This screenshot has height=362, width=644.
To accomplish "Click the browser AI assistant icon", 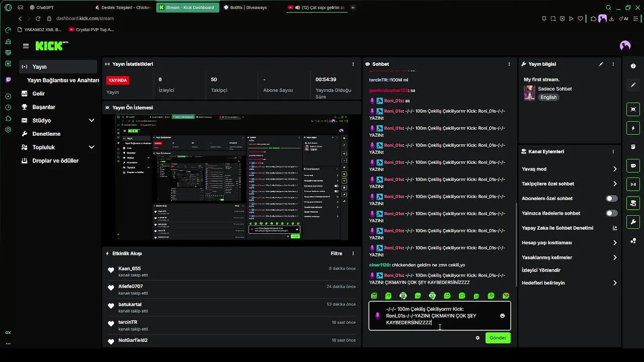I will tap(624, 19).
